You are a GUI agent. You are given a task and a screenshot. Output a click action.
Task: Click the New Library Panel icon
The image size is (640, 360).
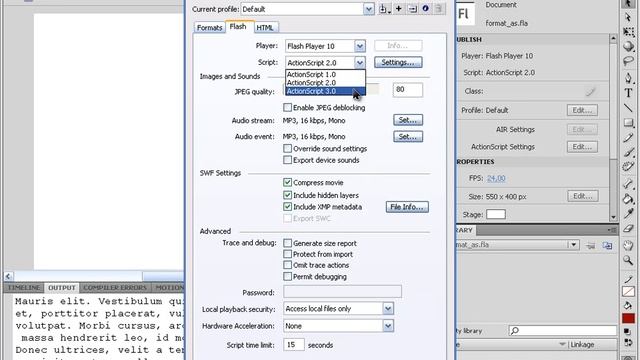coord(607,245)
